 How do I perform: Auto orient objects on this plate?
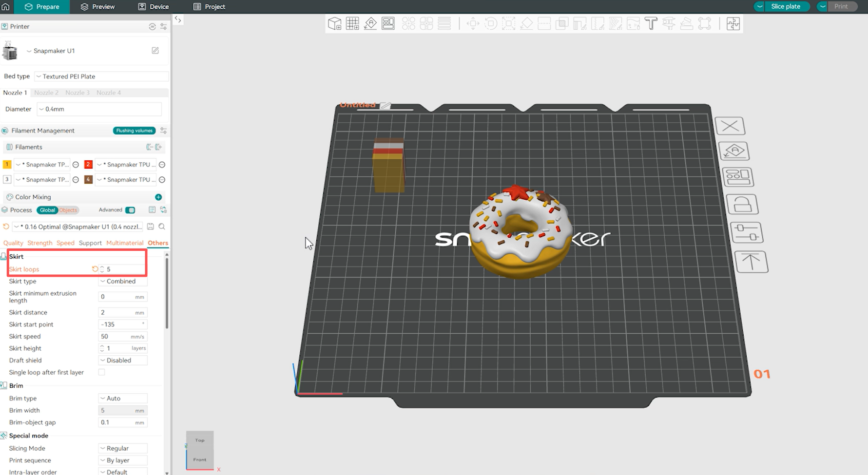(x=734, y=151)
